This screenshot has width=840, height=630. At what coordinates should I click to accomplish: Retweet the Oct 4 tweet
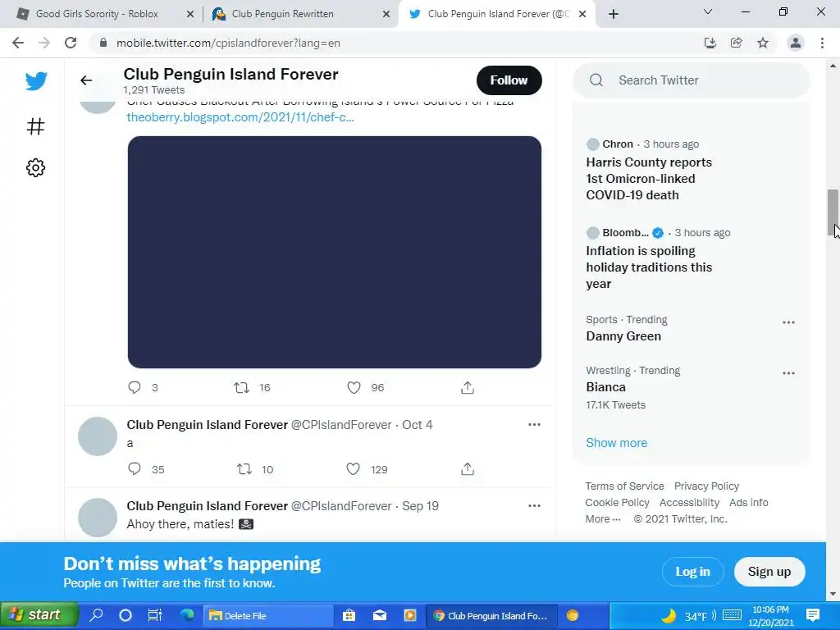coord(244,469)
